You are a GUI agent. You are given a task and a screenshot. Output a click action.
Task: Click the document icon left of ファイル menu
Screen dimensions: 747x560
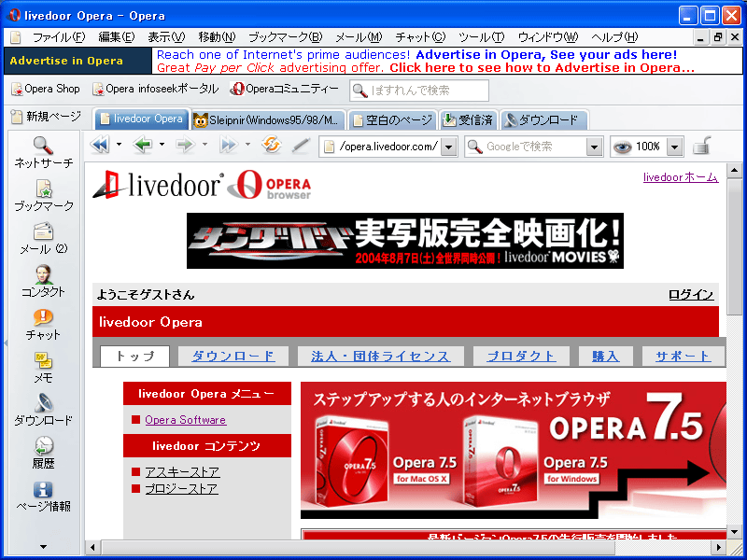(x=16, y=37)
